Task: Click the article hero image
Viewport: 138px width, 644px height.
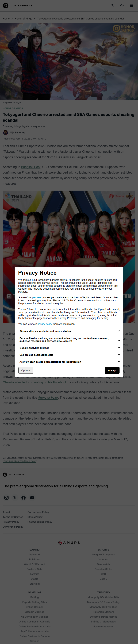Action: 69,61
